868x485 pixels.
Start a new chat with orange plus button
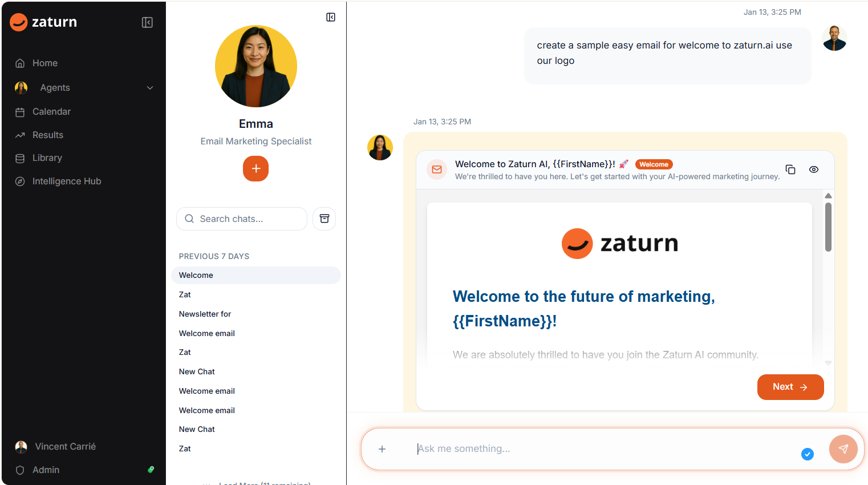pos(255,169)
